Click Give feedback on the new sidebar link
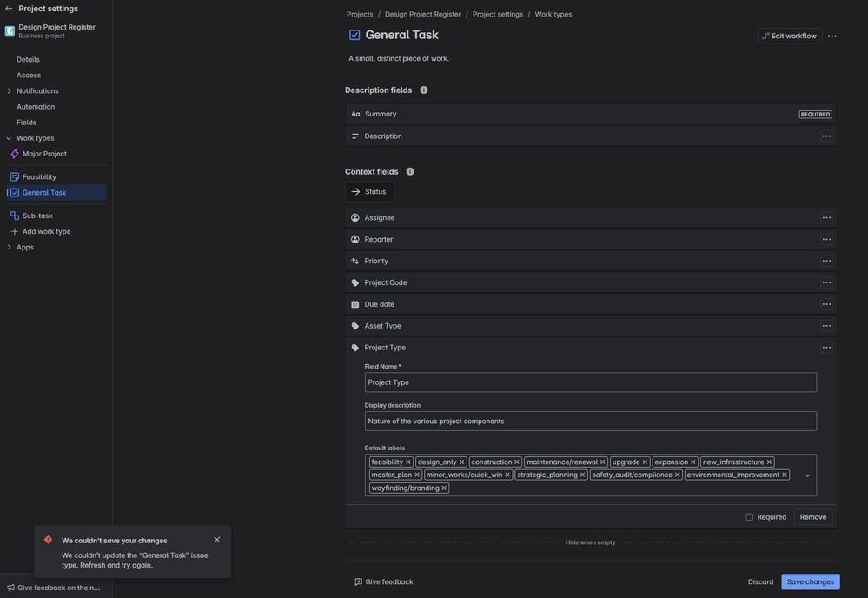This screenshot has height=598, width=868. point(54,588)
